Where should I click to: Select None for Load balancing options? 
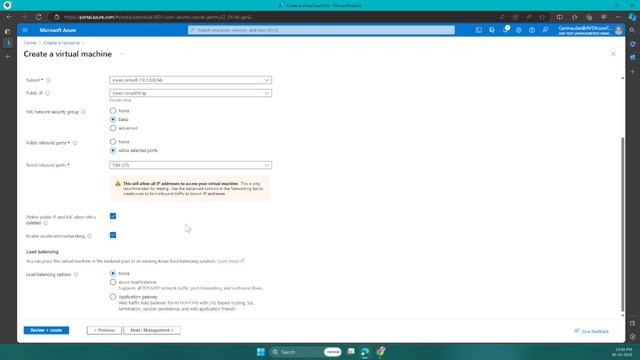pos(113,273)
